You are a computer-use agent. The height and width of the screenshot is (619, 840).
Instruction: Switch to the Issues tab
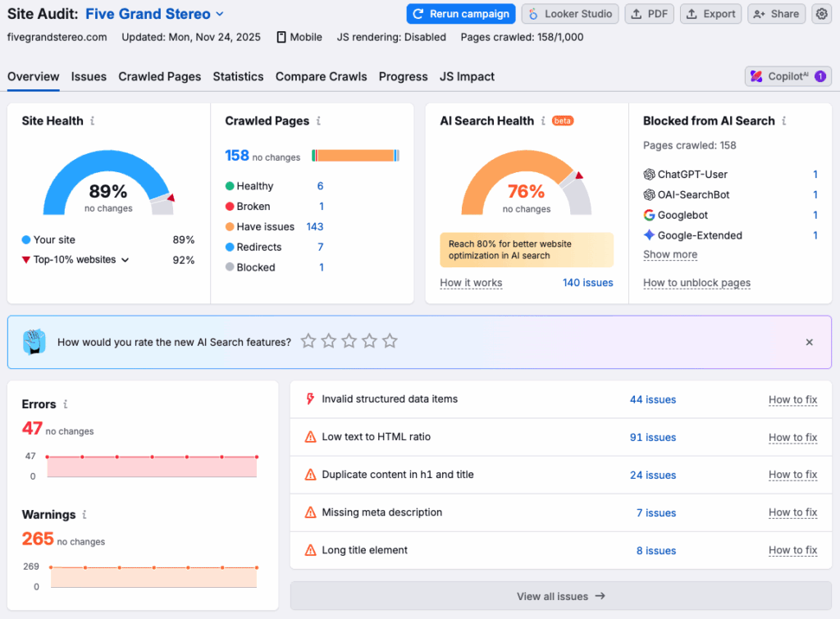[89, 76]
